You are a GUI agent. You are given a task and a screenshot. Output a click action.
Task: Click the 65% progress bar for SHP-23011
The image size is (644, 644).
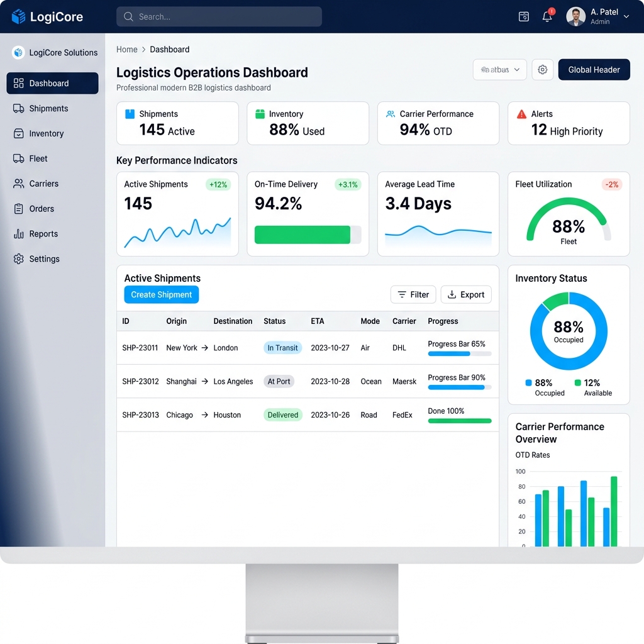pos(458,355)
